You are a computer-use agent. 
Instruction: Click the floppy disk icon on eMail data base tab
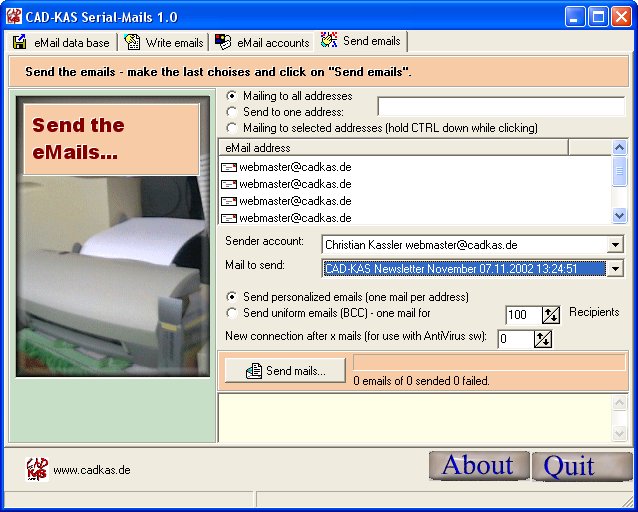point(20,42)
